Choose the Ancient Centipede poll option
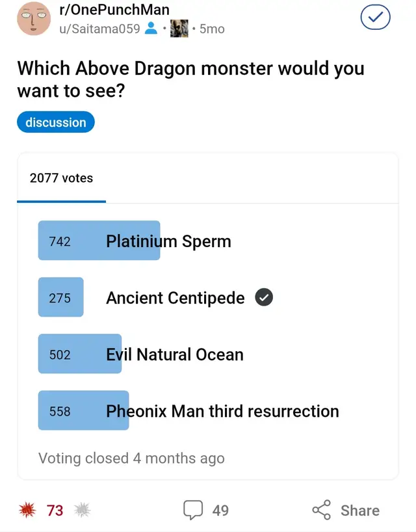416x532 pixels. (x=175, y=298)
